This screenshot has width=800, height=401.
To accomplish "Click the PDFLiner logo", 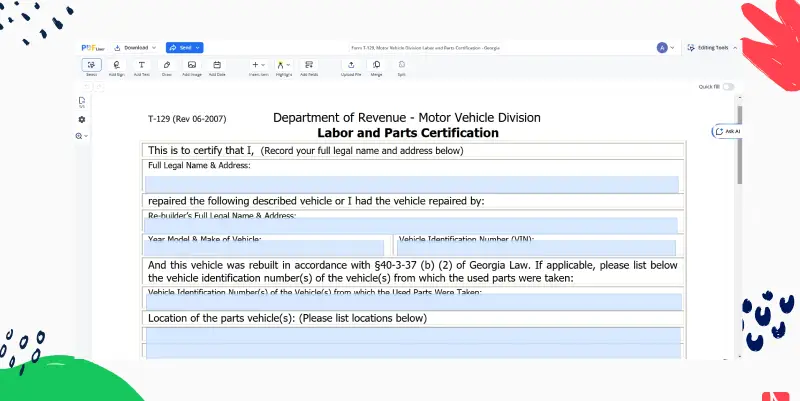I will (93, 48).
